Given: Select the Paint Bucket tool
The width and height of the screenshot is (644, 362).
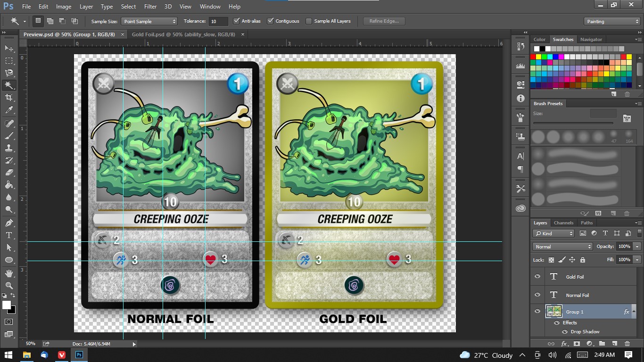Looking at the screenshot, I should coord(9,185).
